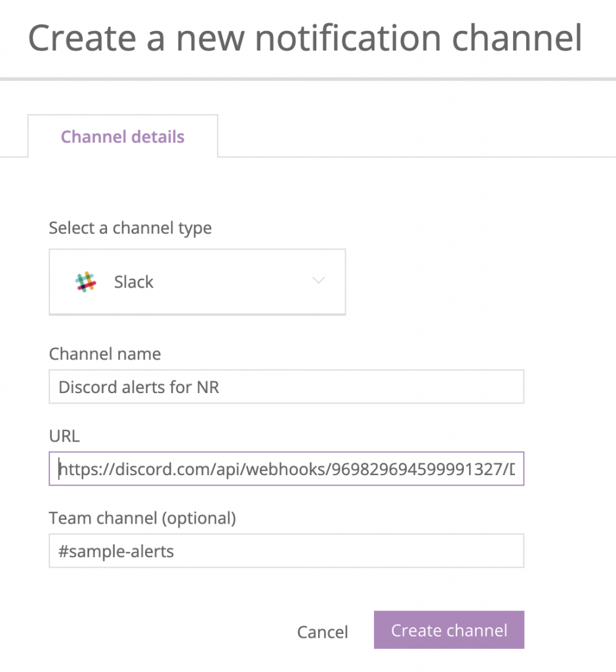The width and height of the screenshot is (616, 672).
Task: Open the Channel details tab
Action: 123,136
